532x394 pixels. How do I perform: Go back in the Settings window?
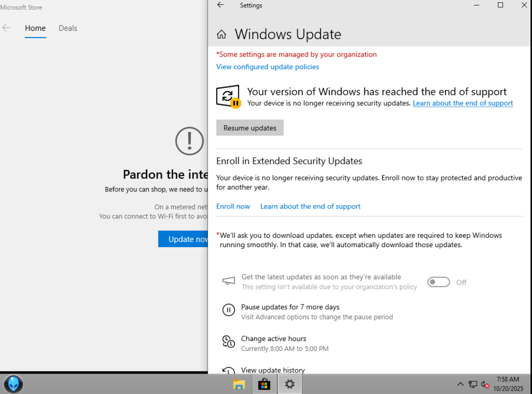221,5
